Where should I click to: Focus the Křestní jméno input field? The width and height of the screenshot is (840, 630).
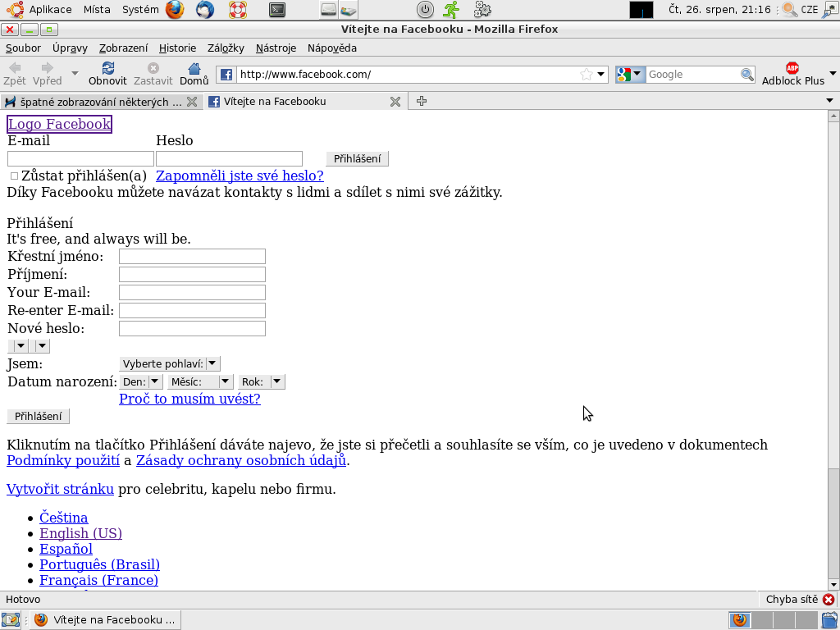pos(192,256)
